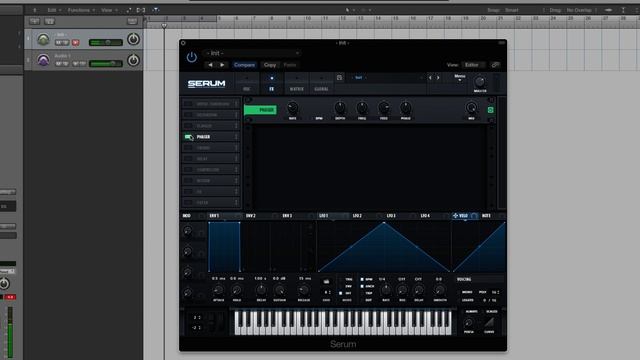Open the Edit menu dropdown in tracks area
The image size is (640, 360).
tap(53, 10)
